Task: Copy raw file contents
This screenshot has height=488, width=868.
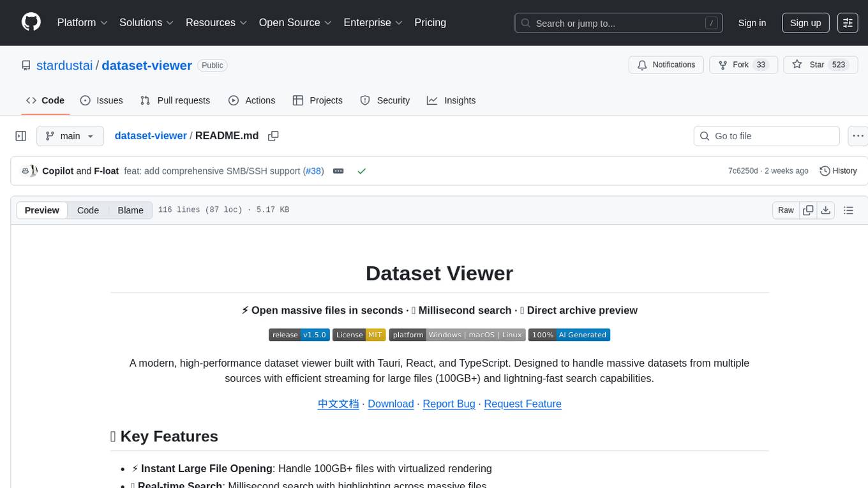Action: tap(808, 210)
